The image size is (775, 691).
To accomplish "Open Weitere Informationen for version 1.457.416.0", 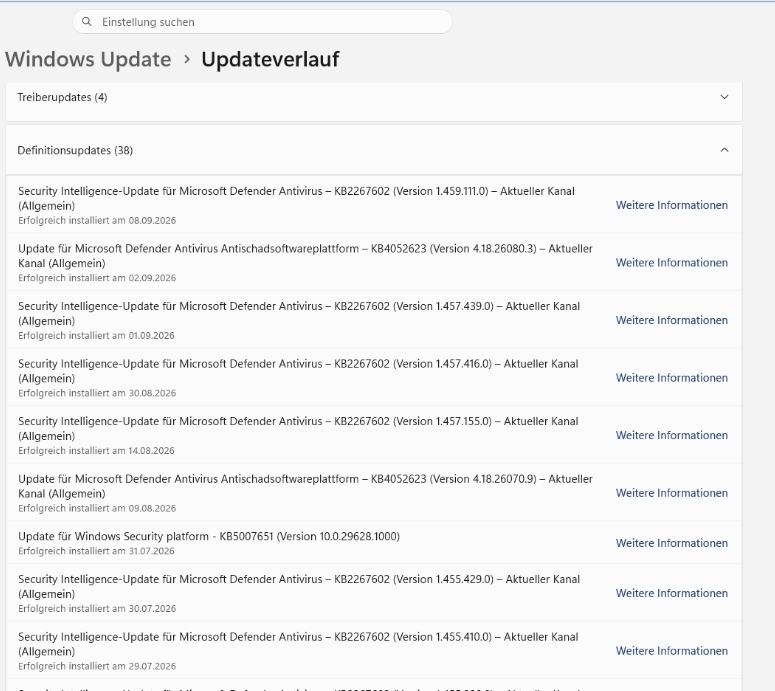I will (x=671, y=378).
